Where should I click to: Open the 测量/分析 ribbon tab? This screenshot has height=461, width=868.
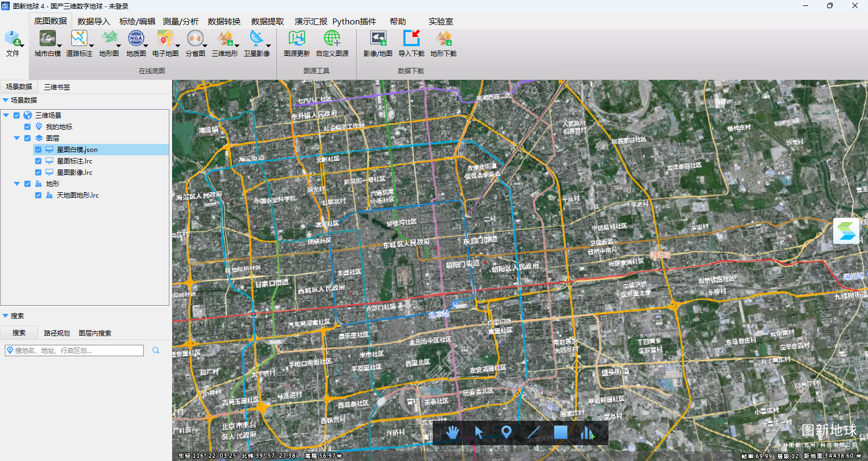[180, 22]
